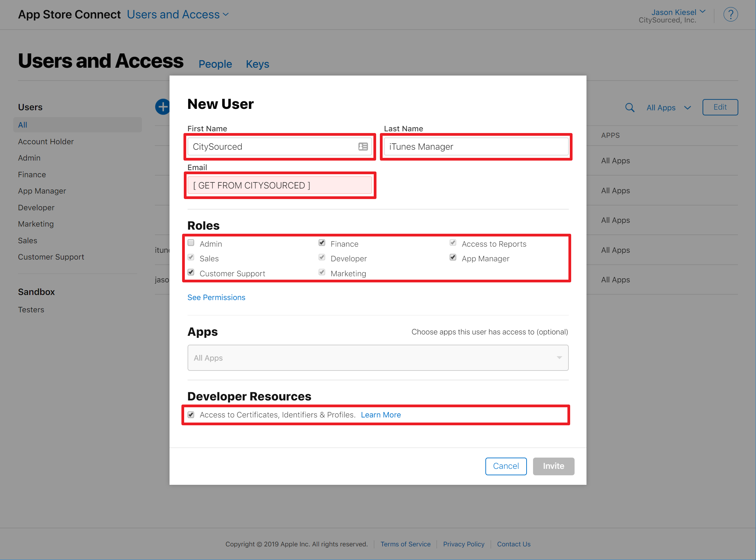
Task: Toggle the Finance role checkbox
Action: point(322,243)
